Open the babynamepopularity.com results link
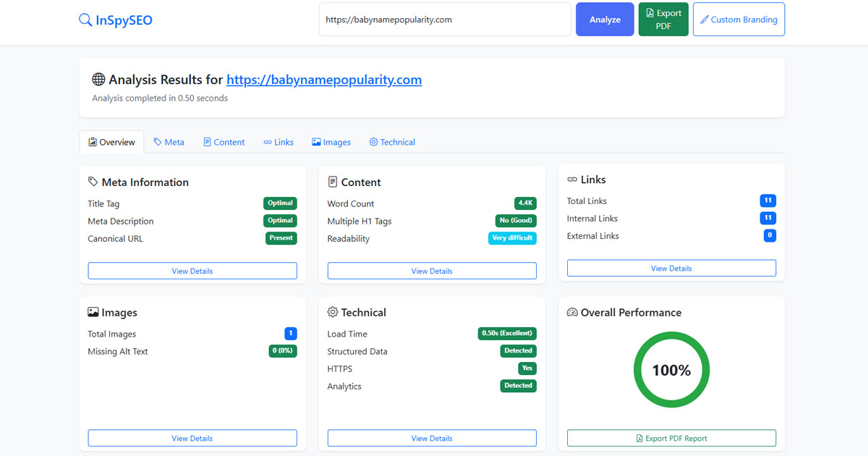This screenshot has height=456, width=868. pos(324,80)
